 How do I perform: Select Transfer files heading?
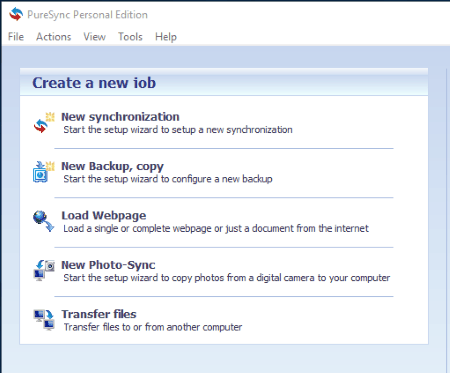pyautogui.click(x=99, y=314)
